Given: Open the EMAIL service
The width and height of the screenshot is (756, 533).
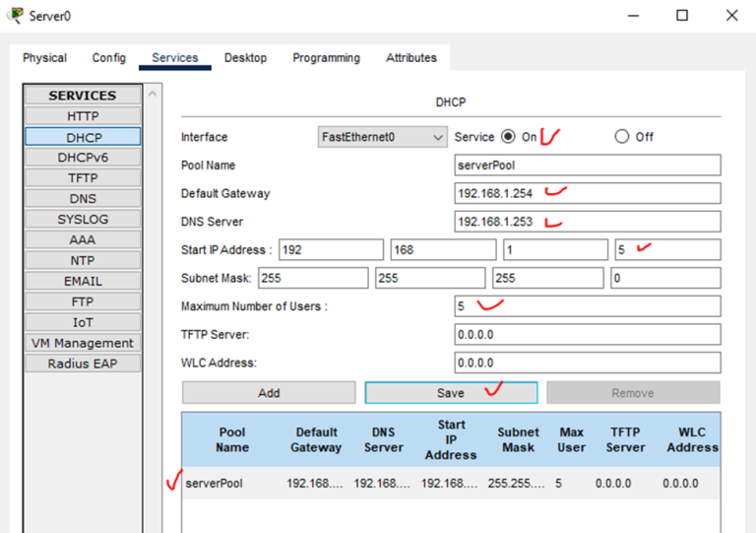Looking at the screenshot, I should pyautogui.click(x=83, y=281).
